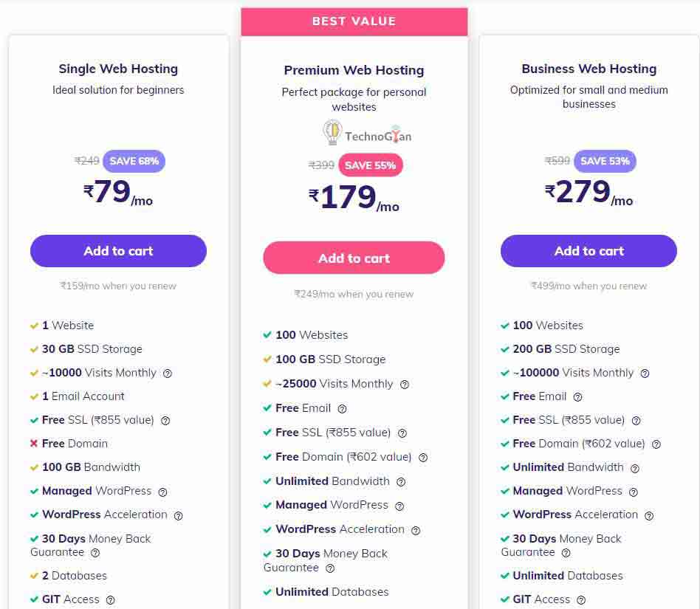Click the BEST VALUE banner
Viewport: 700px width, 609px height.
[x=354, y=21]
